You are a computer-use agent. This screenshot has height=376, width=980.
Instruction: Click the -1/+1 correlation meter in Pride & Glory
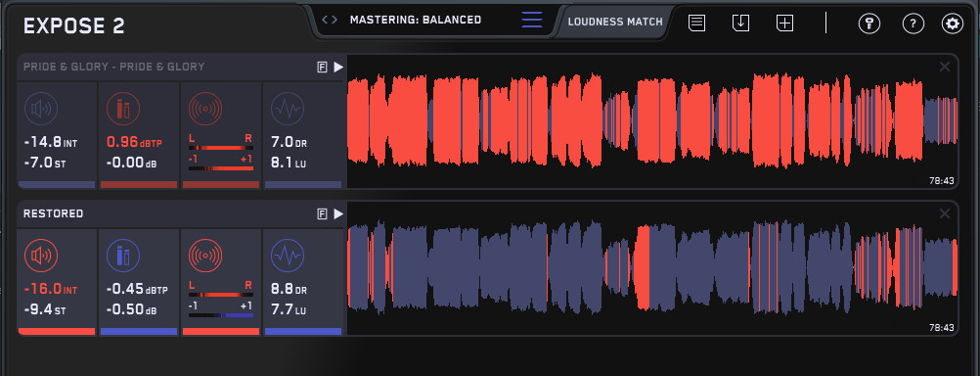coord(221,168)
